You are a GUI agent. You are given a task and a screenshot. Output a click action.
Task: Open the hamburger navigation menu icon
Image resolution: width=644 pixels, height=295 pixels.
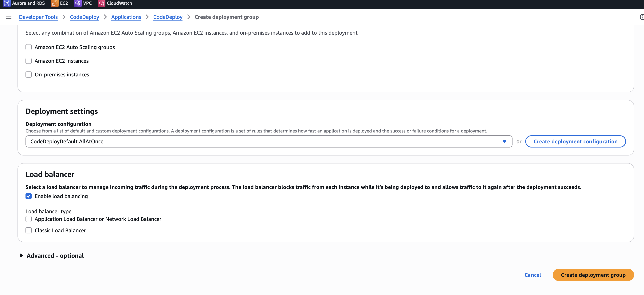click(9, 17)
